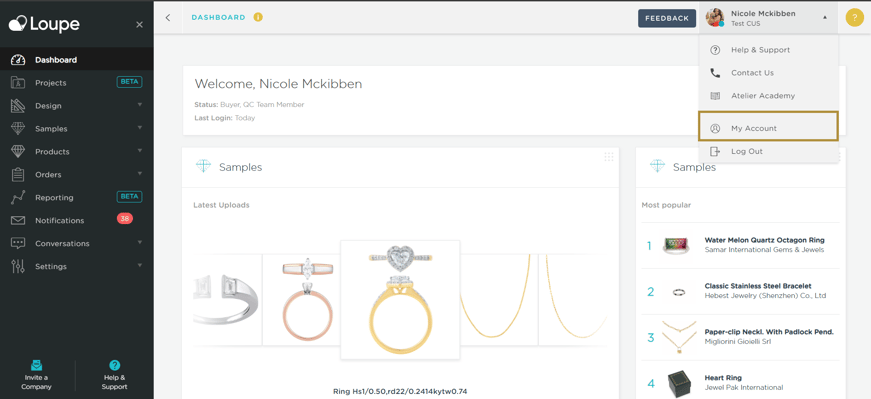Open the Heart Ring popular item
The width and height of the screenshot is (871, 399).
723,378
